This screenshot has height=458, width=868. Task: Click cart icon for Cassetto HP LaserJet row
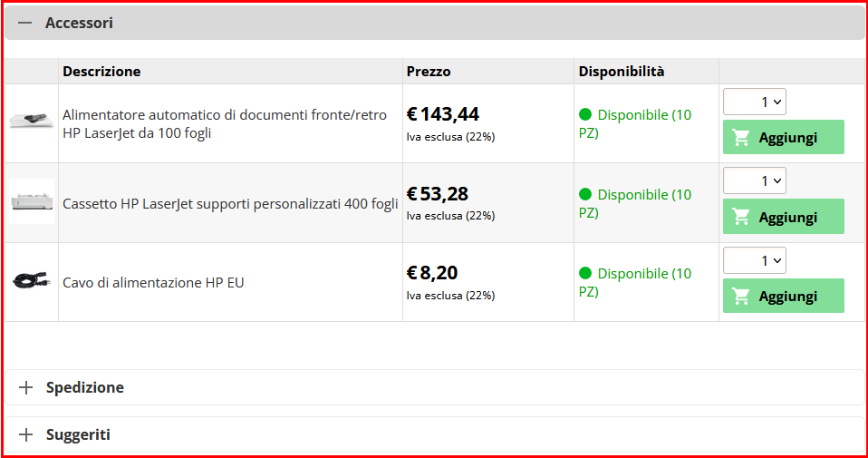point(740,217)
